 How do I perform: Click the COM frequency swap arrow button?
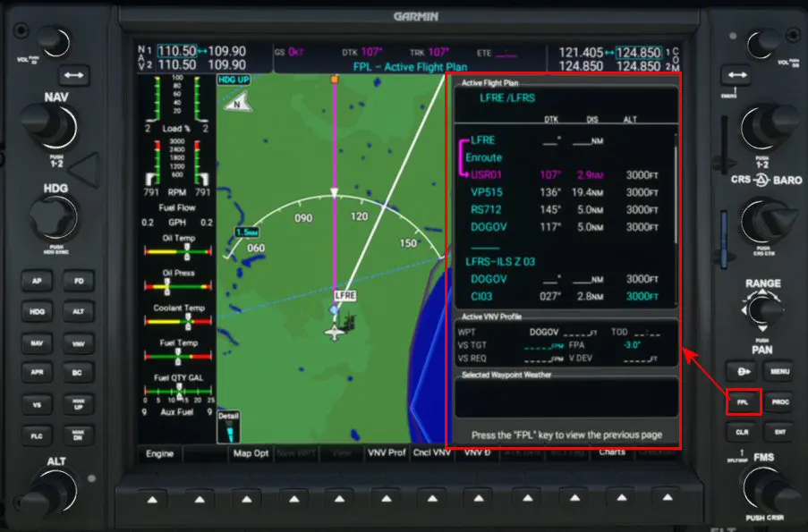[736, 75]
